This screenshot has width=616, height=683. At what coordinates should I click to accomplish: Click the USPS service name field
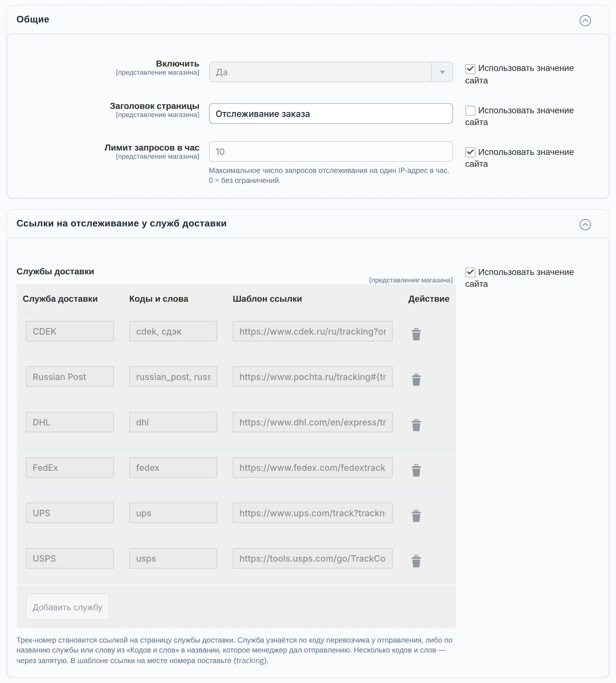coord(70,558)
